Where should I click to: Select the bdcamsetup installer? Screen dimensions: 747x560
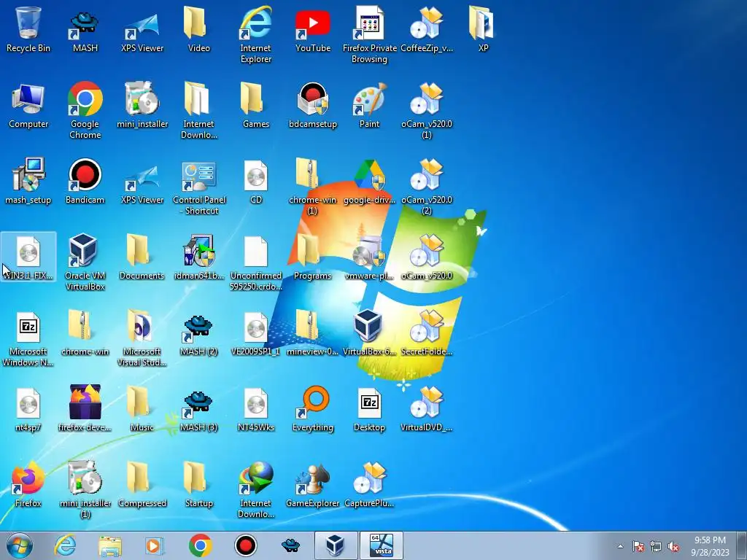coord(312,105)
